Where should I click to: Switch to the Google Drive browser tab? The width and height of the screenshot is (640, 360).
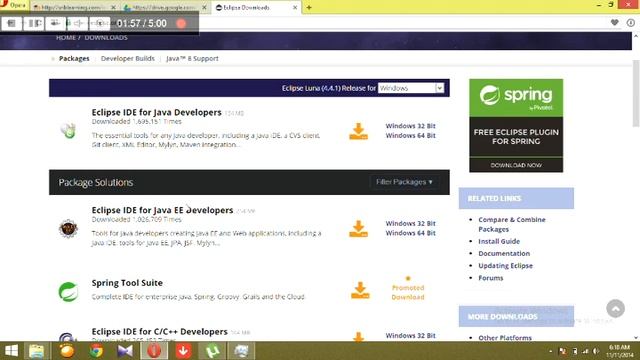165,7
